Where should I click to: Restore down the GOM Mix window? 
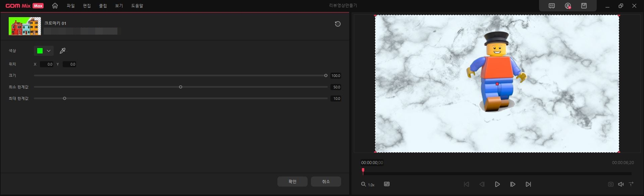pyautogui.click(x=621, y=6)
